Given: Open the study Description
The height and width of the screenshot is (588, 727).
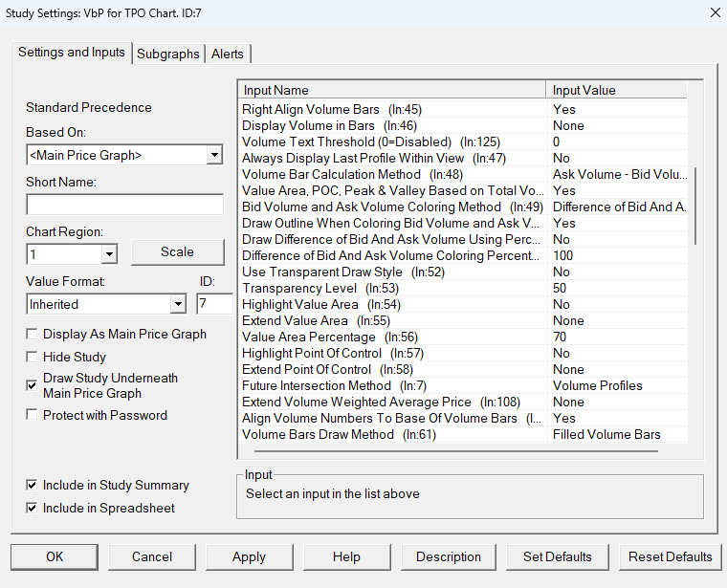Looking at the screenshot, I should click(x=449, y=556).
